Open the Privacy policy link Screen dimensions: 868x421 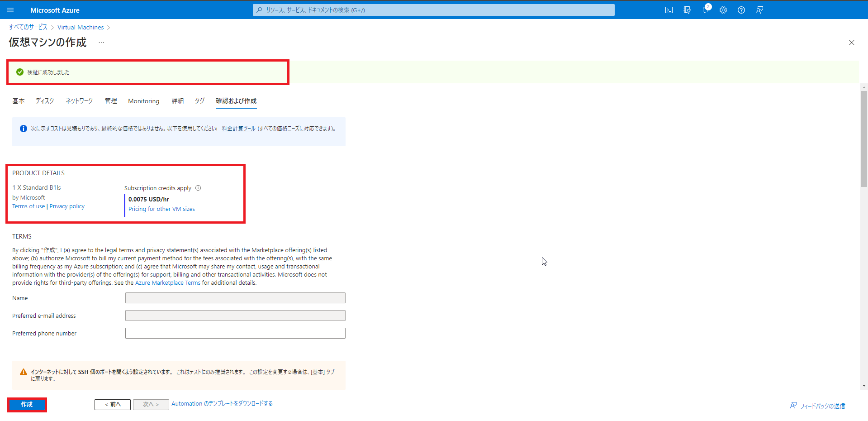pyautogui.click(x=67, y=206)
